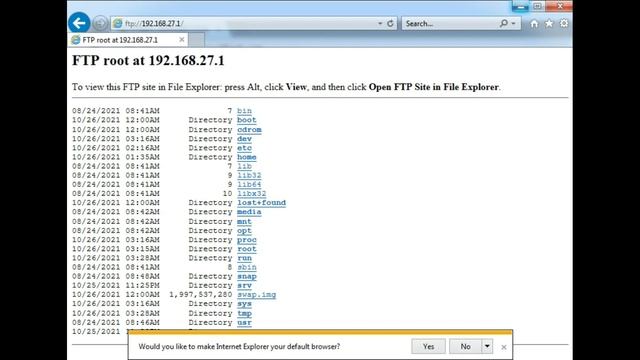Click the page heading FTP root at 192.168.27.1

148,60
